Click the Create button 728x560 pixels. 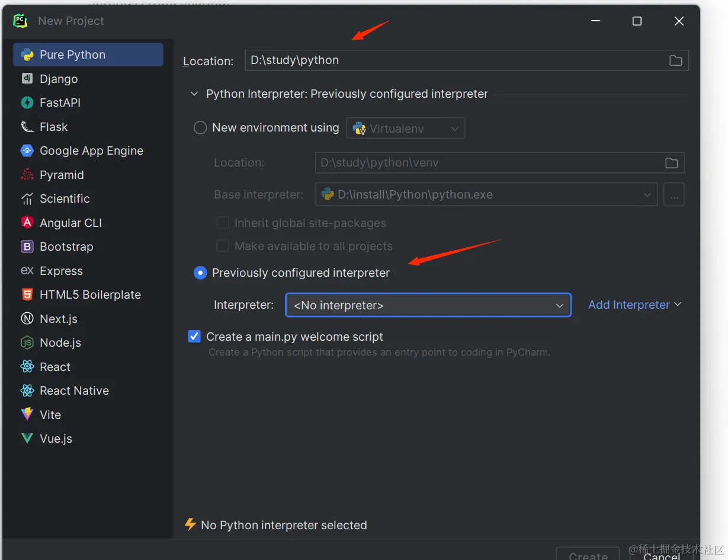coord(588,554)
